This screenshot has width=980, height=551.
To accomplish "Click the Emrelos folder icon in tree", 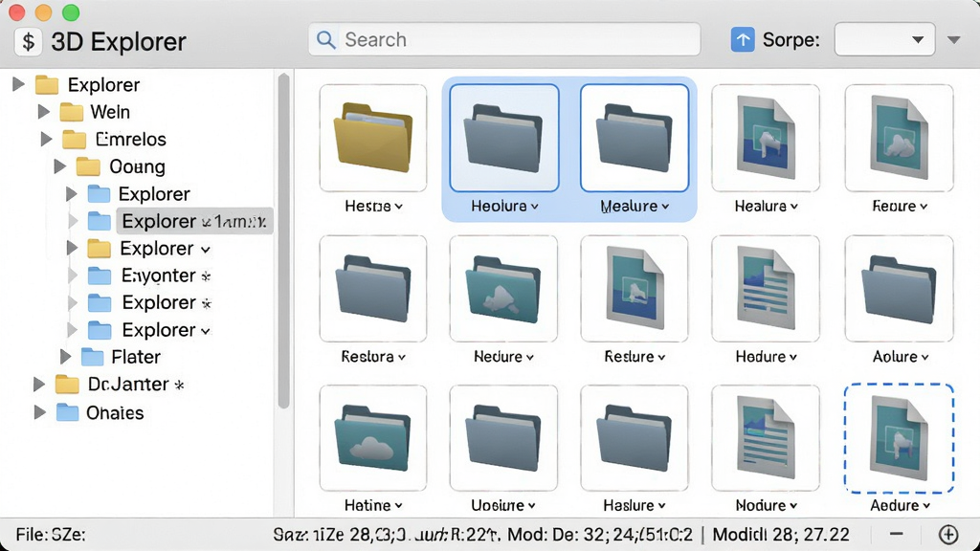I will click(75, 140).
